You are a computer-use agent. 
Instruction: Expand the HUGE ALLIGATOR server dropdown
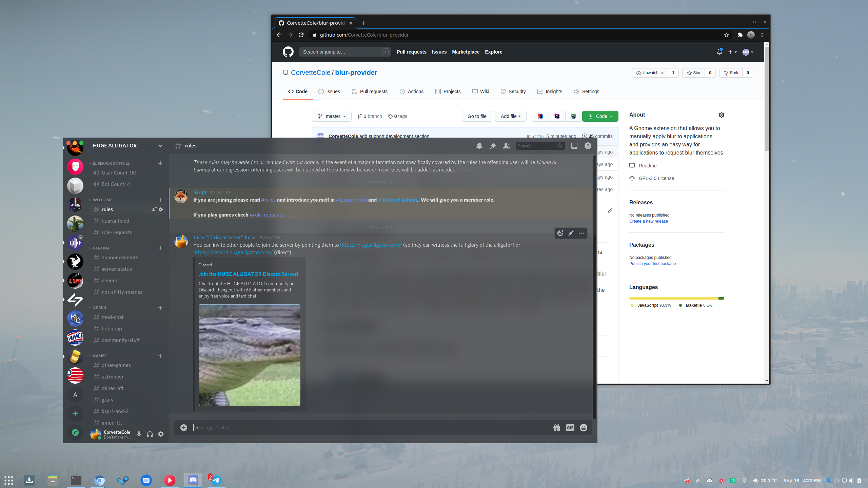160,146
